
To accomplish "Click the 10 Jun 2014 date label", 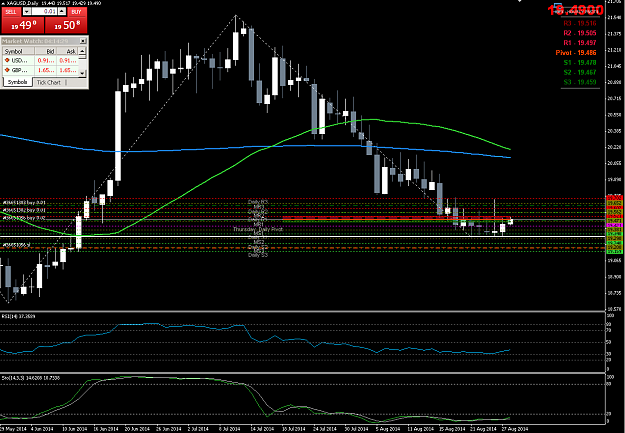I will [x=74, y=429].
